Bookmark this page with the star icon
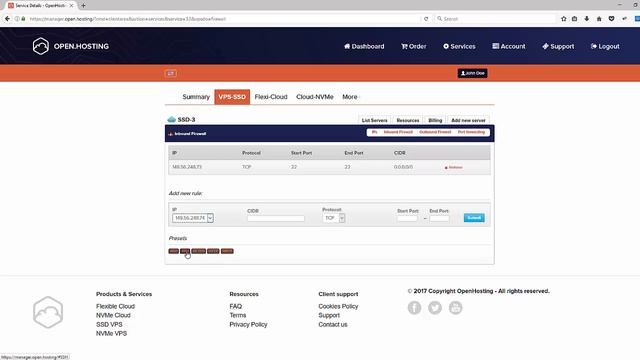Screen dimensions: 640x360 pos(564,19)
